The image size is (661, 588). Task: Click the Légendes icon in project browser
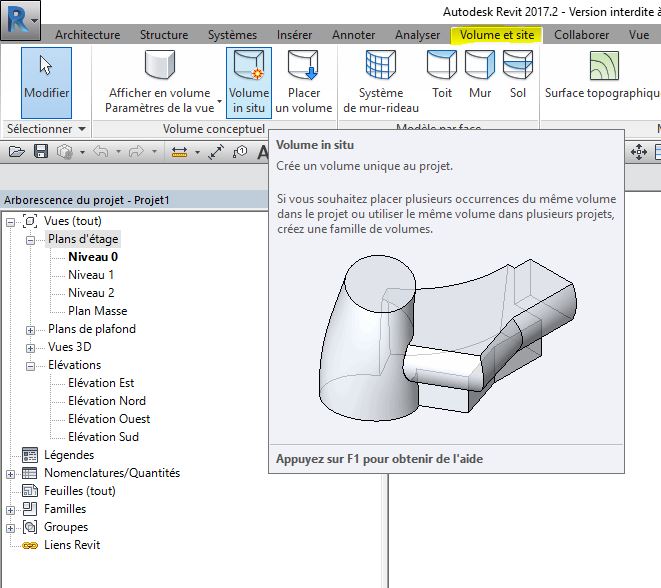tap(30, 455)
